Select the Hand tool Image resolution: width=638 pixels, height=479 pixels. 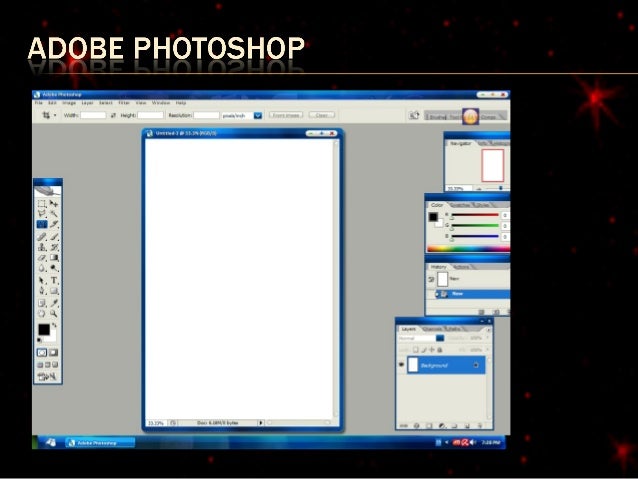coord(42,313)
